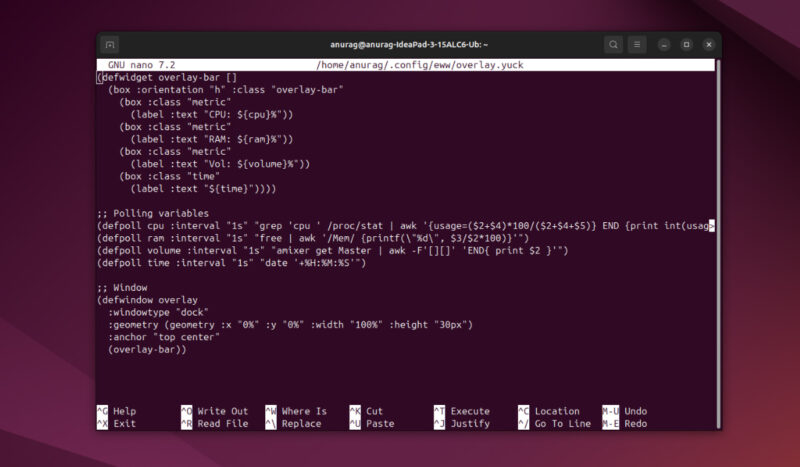The image size is (800, 467).
Task: Click the ^W Where Is shortcut
Action: tap(296, 411)
